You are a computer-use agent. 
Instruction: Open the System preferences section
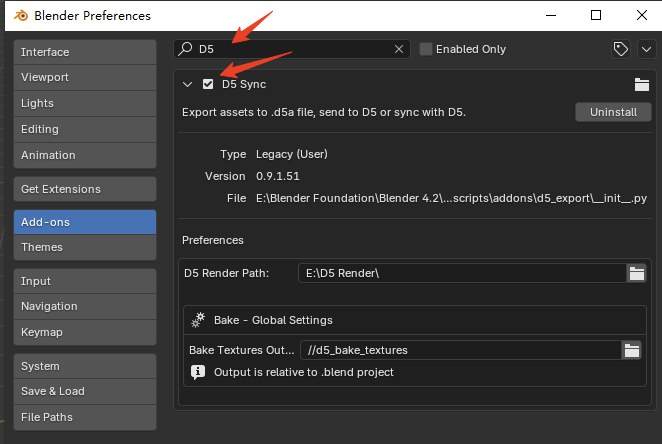point(85,366)
